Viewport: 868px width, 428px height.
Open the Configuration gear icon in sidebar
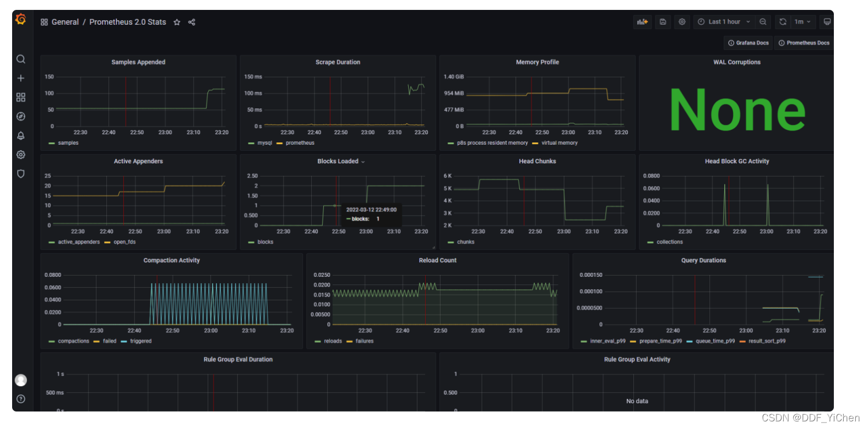point(21,155)
